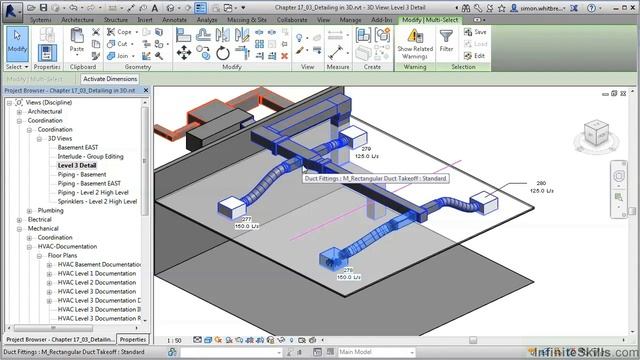Switch to the Properties tab at panel bottom
The width and height of the screenshot is (640, 360).
(x=133, y=339)
